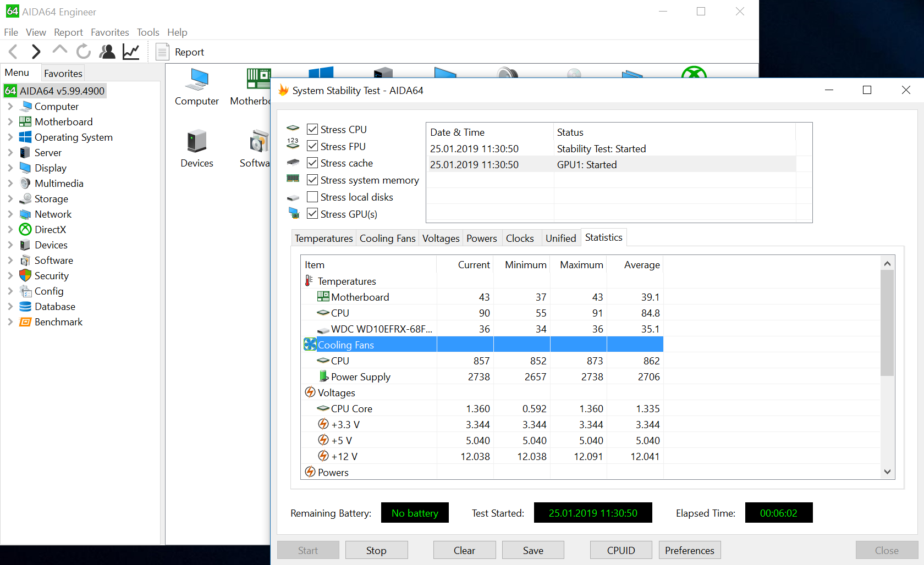Expand the Computer tree node
Screen dimensions: 924x565
click(10, 106)
